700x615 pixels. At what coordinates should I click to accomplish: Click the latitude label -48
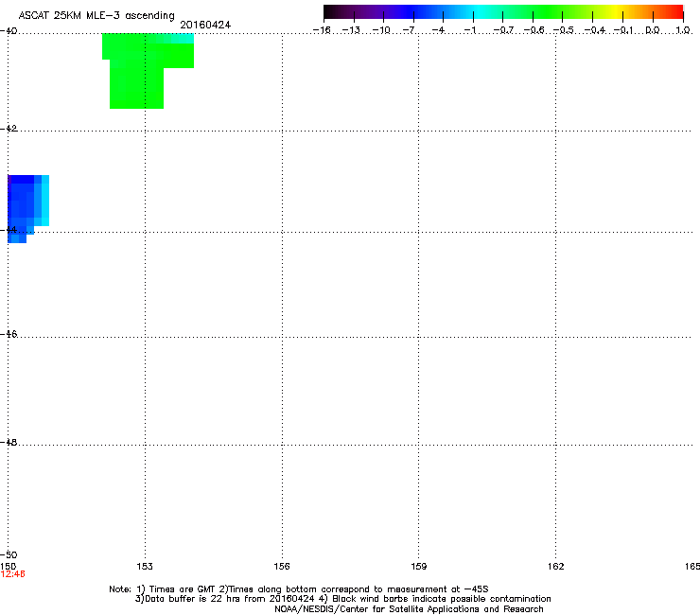point(9,443)
